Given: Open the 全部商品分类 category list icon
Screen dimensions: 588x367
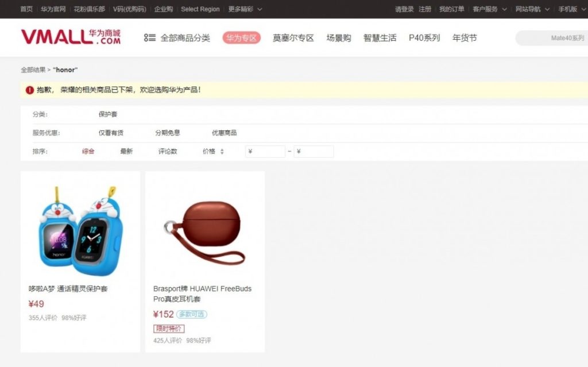Looking at the screenshot, I should (150, 38).
